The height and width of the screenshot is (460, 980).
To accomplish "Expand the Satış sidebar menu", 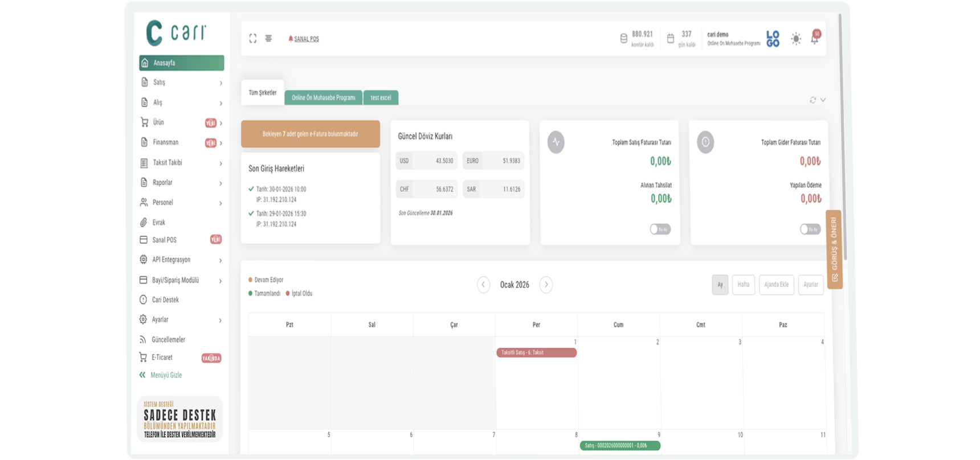I will pyautogui.click(x=181, y=83).
